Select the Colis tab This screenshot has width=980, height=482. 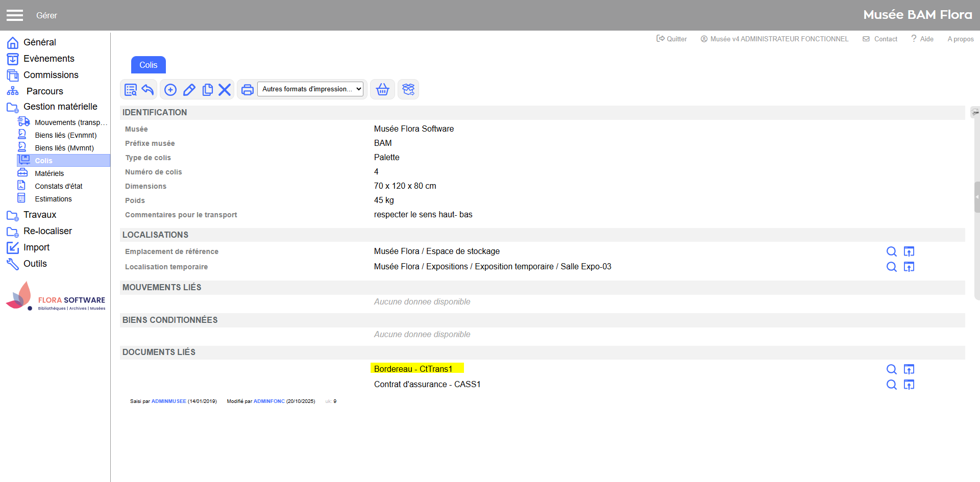pos(149,65)
